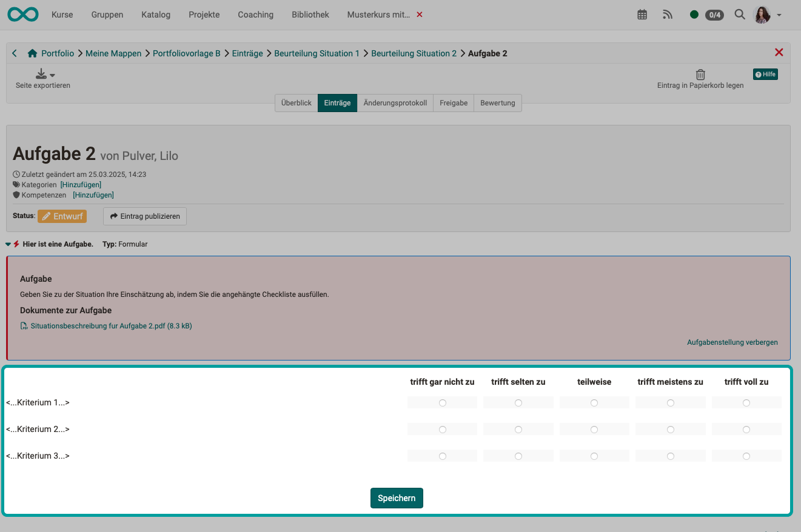Click the 0/4 progress counter
Screen dimensions: 801x532
[x=714, y=14]
